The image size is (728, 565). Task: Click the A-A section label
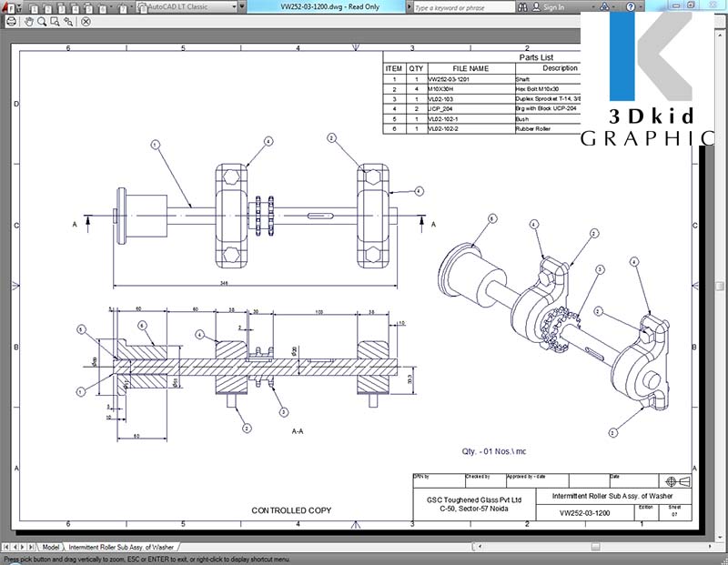coord(298,431)
